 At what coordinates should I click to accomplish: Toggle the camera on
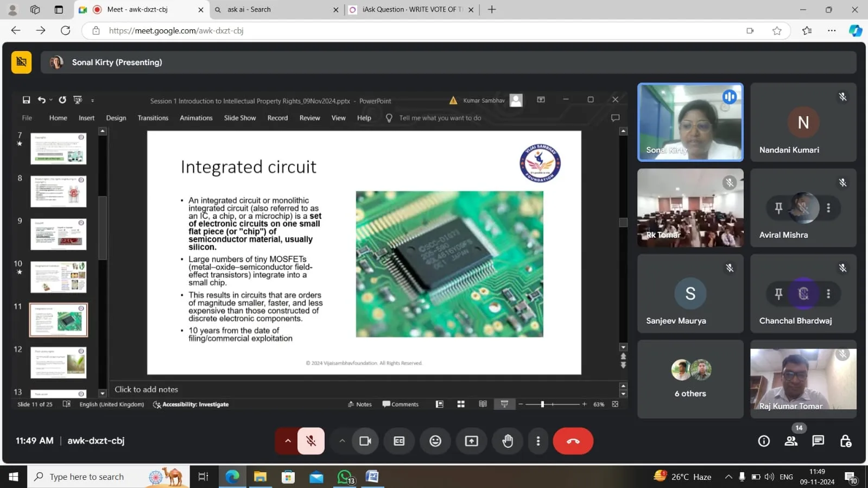[x=365, y=441]
